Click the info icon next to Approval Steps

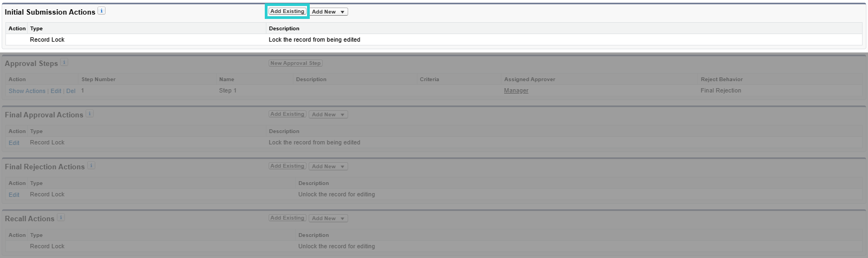click(64, 63)
